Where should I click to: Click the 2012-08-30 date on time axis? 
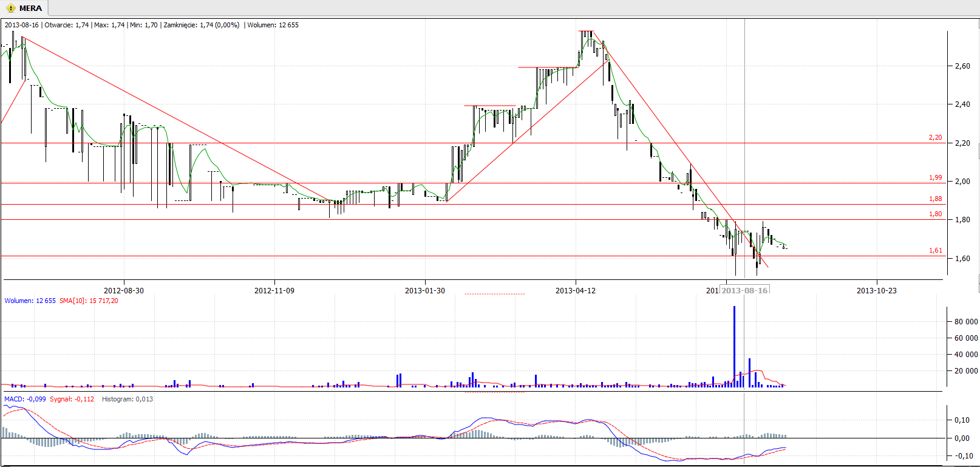pyautogui.click(x=124, y=290)
